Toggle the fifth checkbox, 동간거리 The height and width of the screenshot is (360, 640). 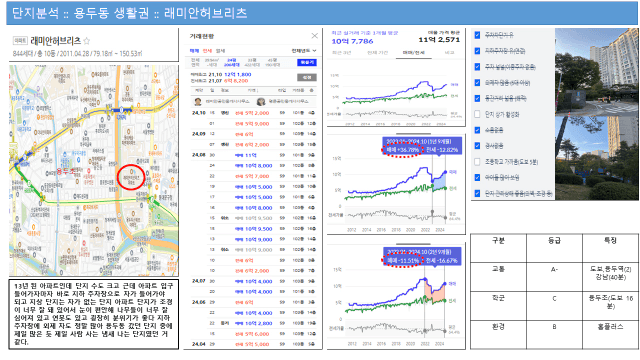click(x=477, y=98)
